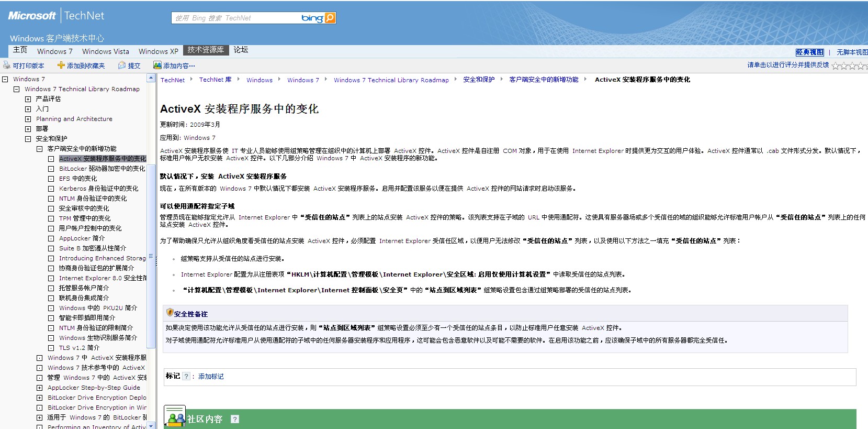Screen dimensions: 868x429
Task: Open 托管服务帐户简介 tree item
Action: 84,288
